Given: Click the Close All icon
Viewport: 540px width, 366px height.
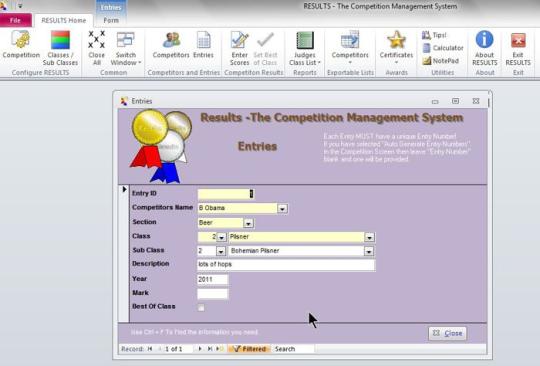Looking at the screenshot, I should pyautogui.click(x=97, y=48).
